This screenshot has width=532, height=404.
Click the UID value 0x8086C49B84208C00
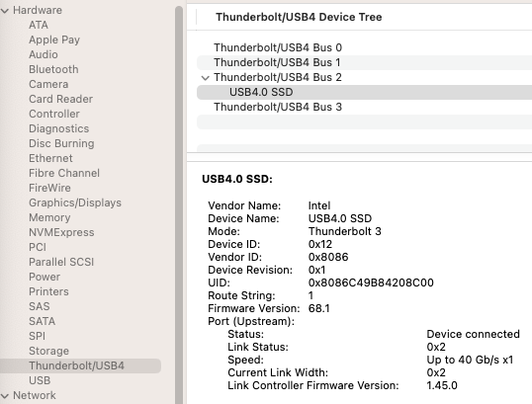[x=371, y=283]
